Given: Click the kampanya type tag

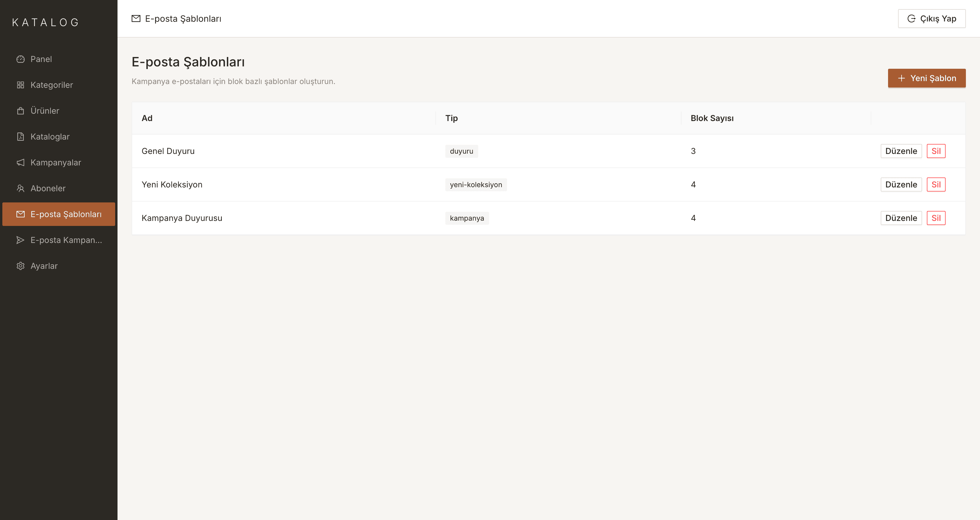Looking at the screenshot, I should click(467, 218).
